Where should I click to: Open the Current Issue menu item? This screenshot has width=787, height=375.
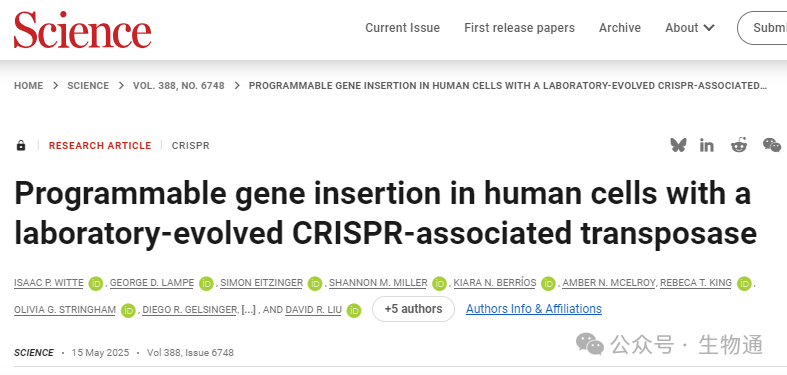pos(403,28)
